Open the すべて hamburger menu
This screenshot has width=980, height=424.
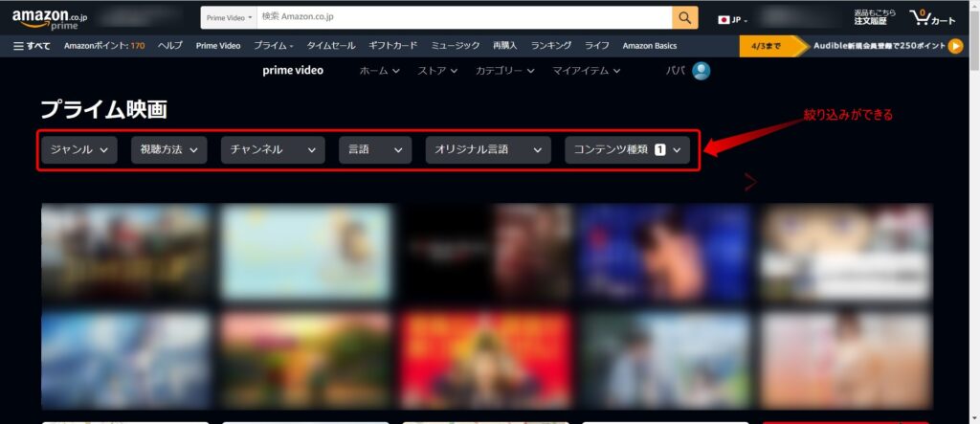click(32, 46)
